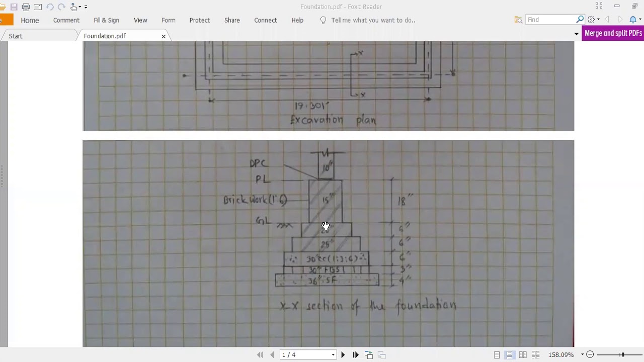The width and height of the screenshot is (644, 362).
Task: Click the previous view icon
Action: pos(369,355)
